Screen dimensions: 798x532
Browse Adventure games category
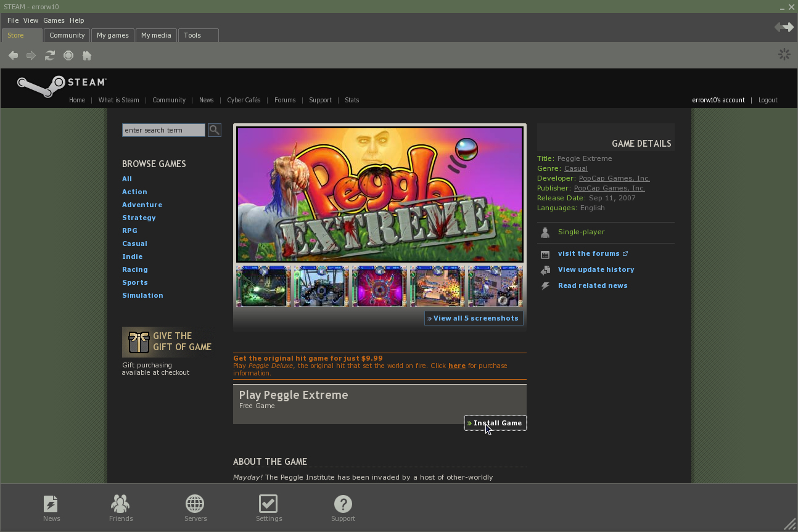[142, 205]
